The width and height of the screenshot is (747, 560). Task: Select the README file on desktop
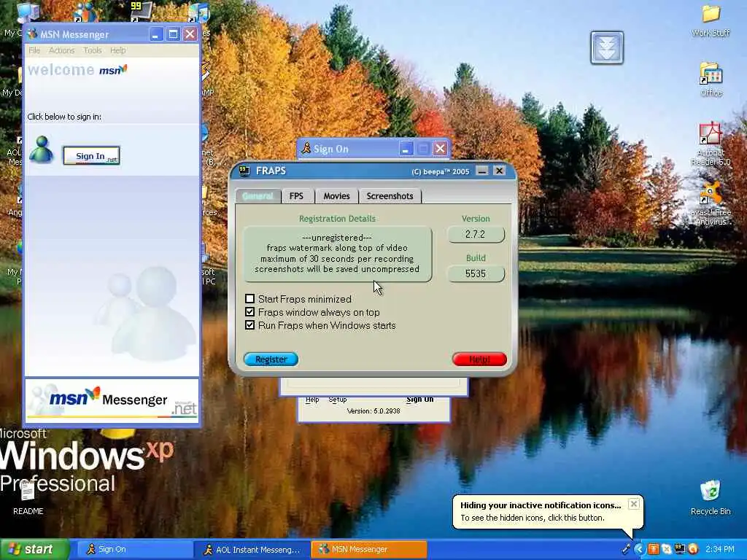(x=28, y=499)
